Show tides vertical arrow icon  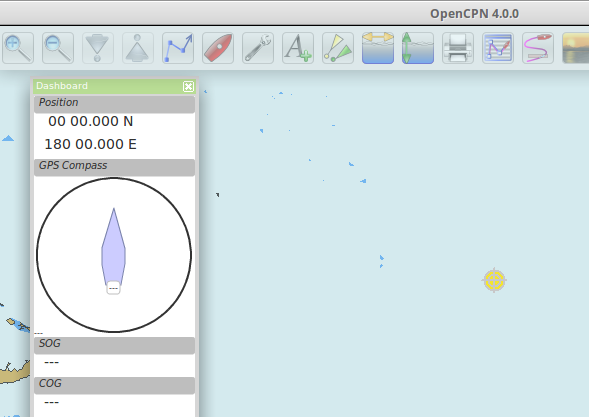418,48
